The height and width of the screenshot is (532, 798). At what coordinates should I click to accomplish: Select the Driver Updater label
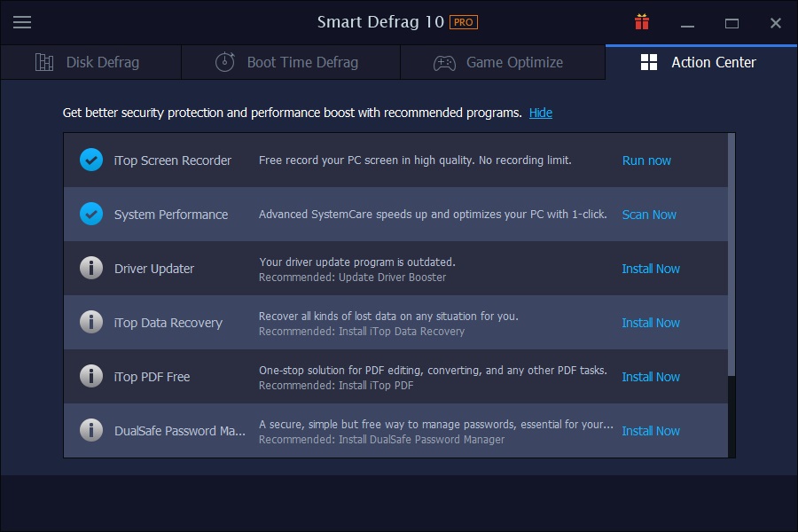tap(154, 269)
